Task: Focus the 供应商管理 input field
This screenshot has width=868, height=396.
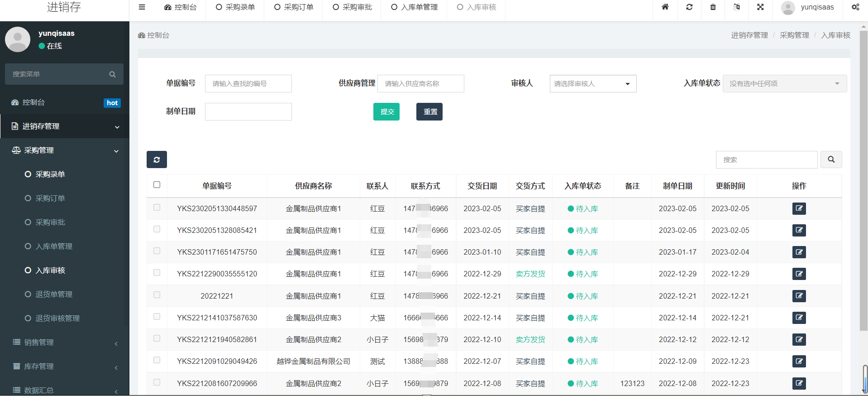Action: 421,83
